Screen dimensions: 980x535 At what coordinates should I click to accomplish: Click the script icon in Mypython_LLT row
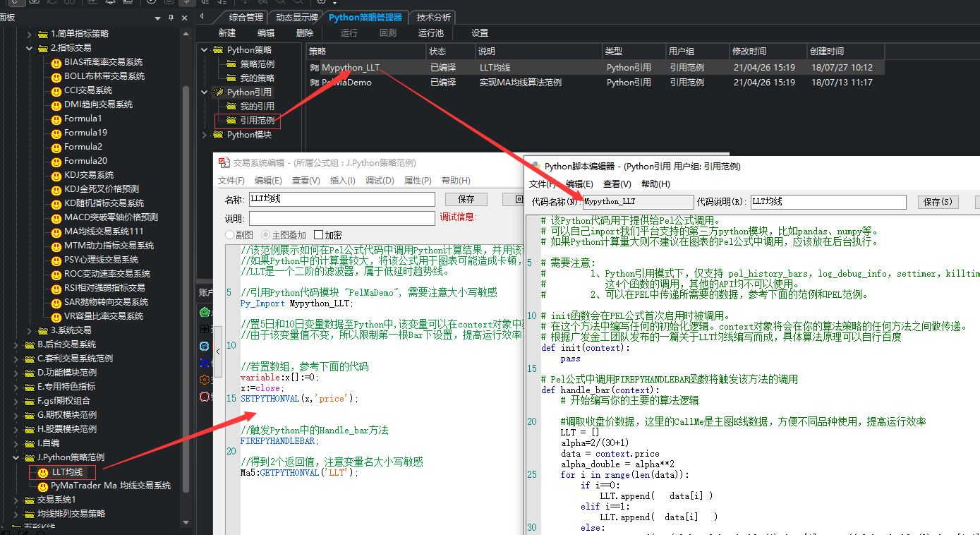click(x=314, y=68)
